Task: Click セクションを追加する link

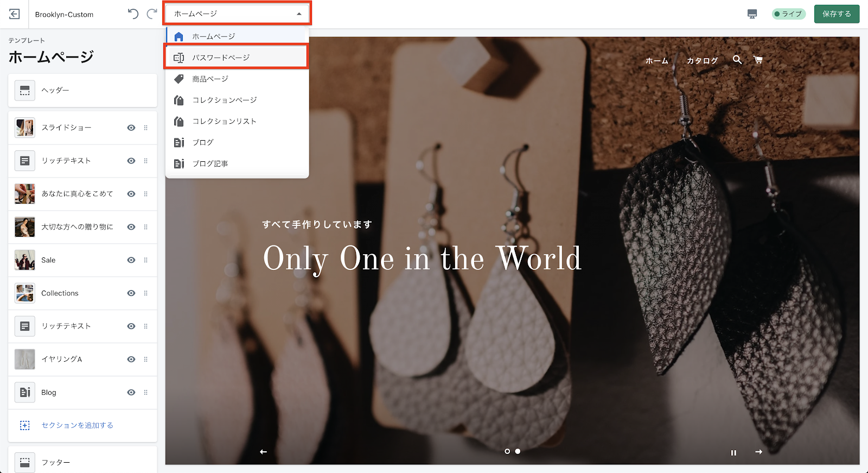Action: pyautogui.click(x=77, y=425)
